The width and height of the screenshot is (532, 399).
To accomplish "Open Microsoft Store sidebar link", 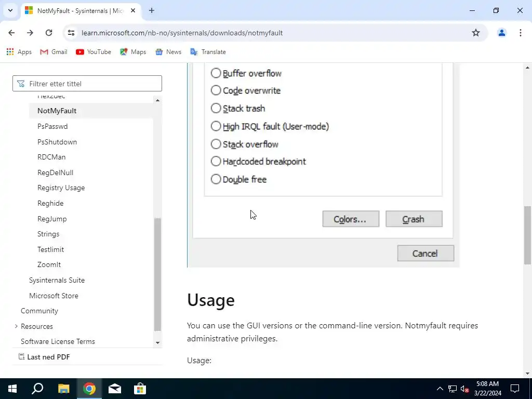I will [x=54, y=296].
